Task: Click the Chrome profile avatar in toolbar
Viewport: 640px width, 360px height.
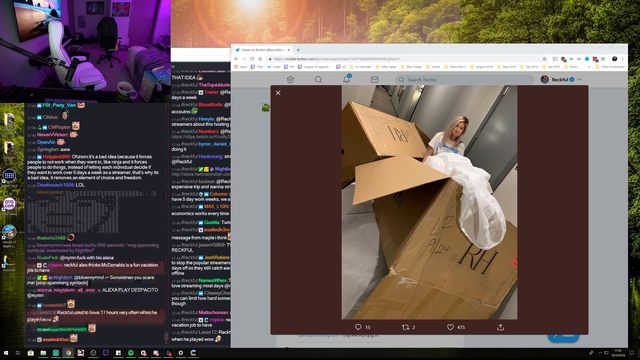Action: [614, 59]
